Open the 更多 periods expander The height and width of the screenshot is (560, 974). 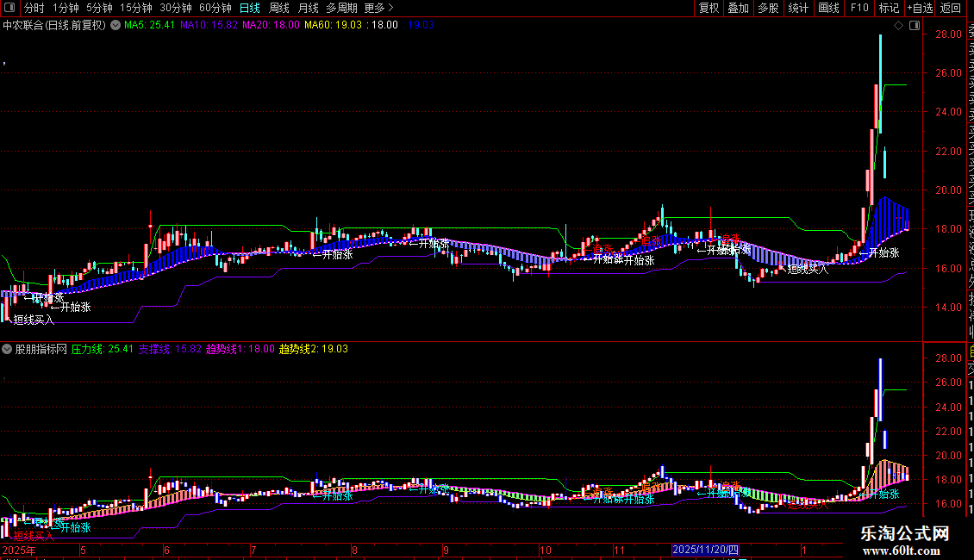pos(378,8)
